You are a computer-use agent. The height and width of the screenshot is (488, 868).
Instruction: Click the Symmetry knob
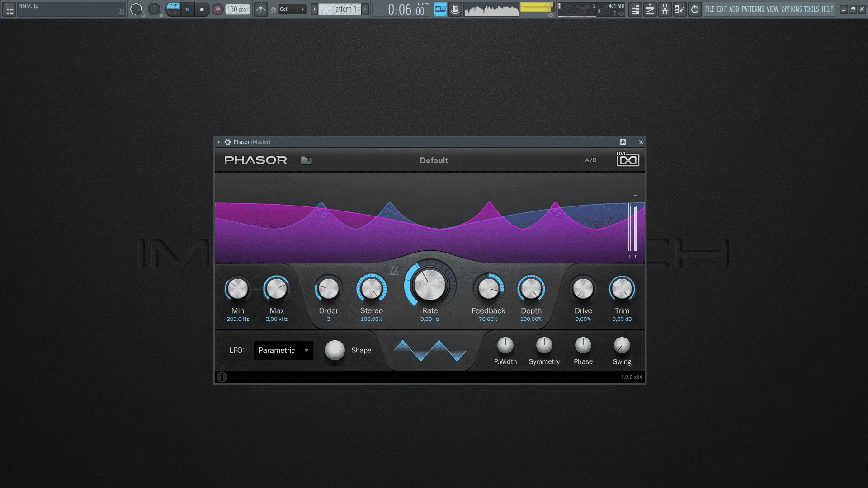click(544, 345)
